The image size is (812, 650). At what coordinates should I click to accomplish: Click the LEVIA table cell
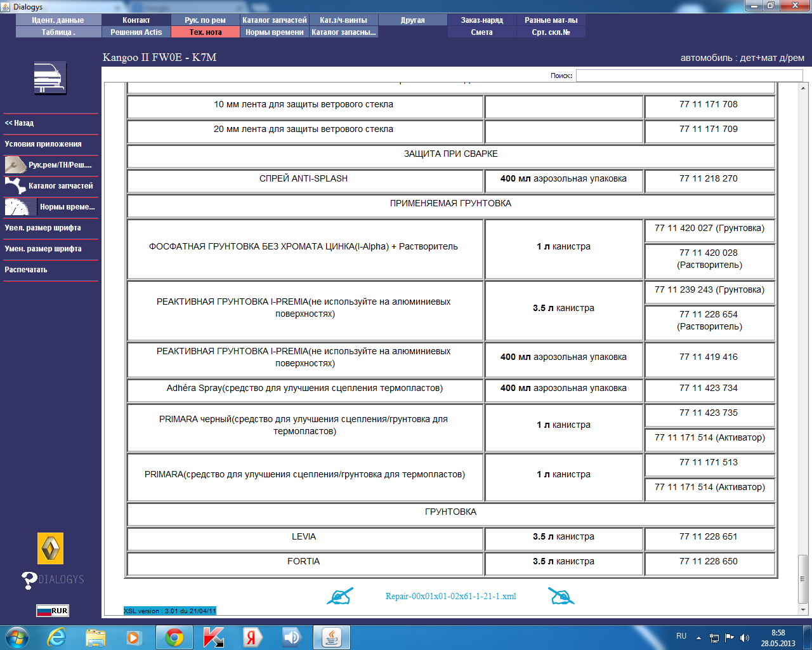304,539
